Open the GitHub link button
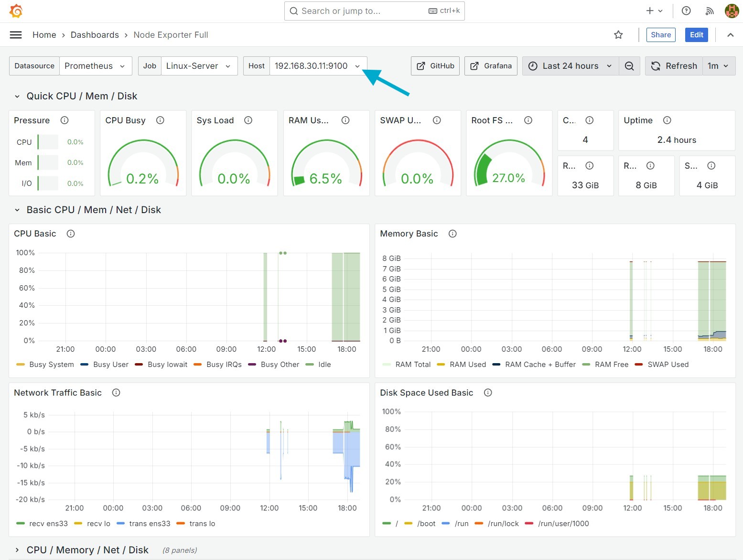The image size is (743, 560). (x=435, y=66)
